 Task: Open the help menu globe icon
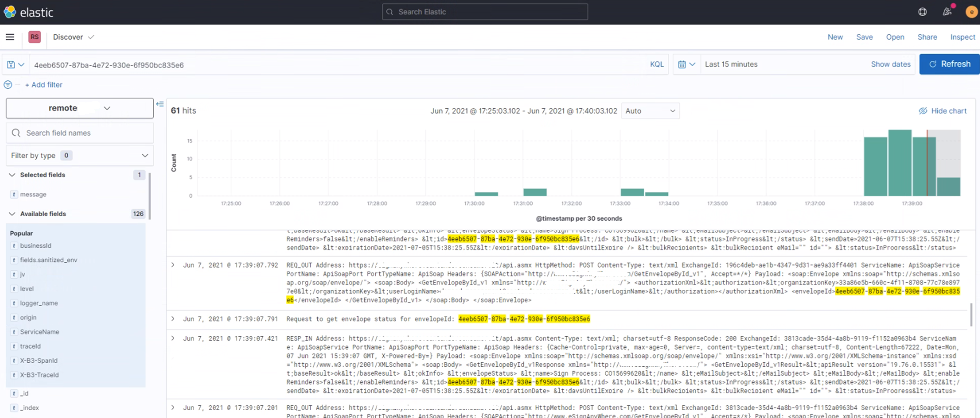[922, 12]
